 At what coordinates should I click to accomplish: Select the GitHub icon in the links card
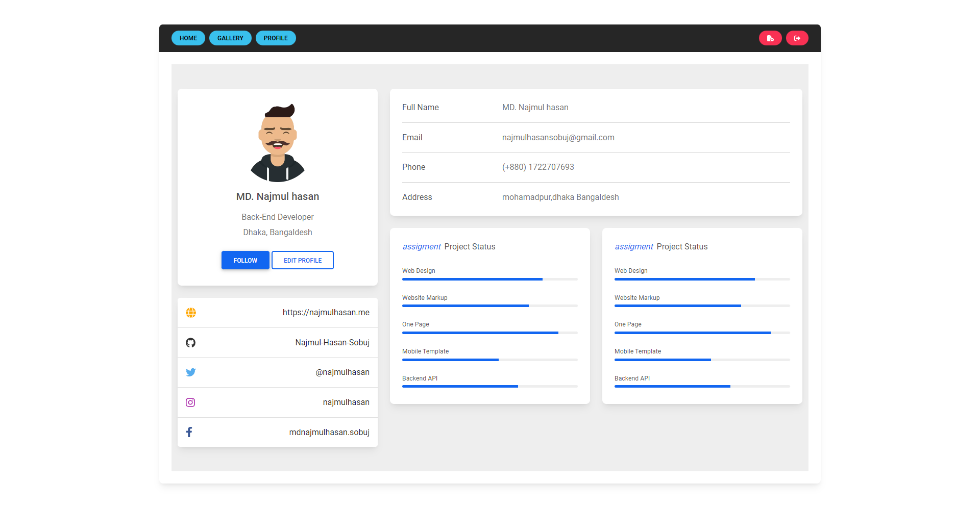pyautogui.click(x=190, y=342)
